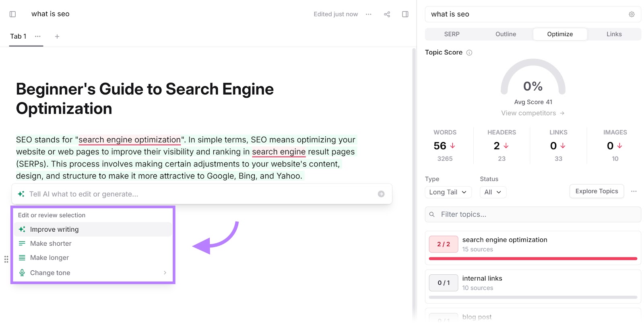
Task: Click the 'Edit or review selection' label
Action: [x=52, y=215]
